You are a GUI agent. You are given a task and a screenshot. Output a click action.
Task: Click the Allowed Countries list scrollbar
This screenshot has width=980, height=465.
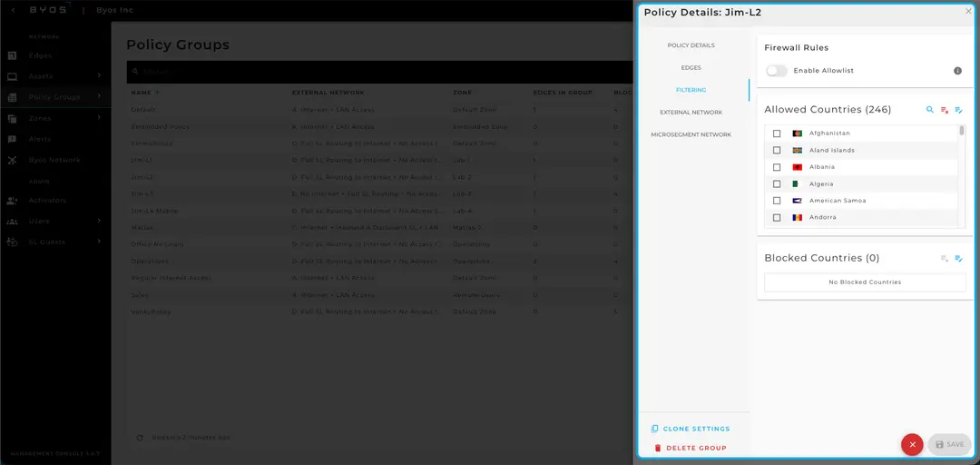pos(962,132)
